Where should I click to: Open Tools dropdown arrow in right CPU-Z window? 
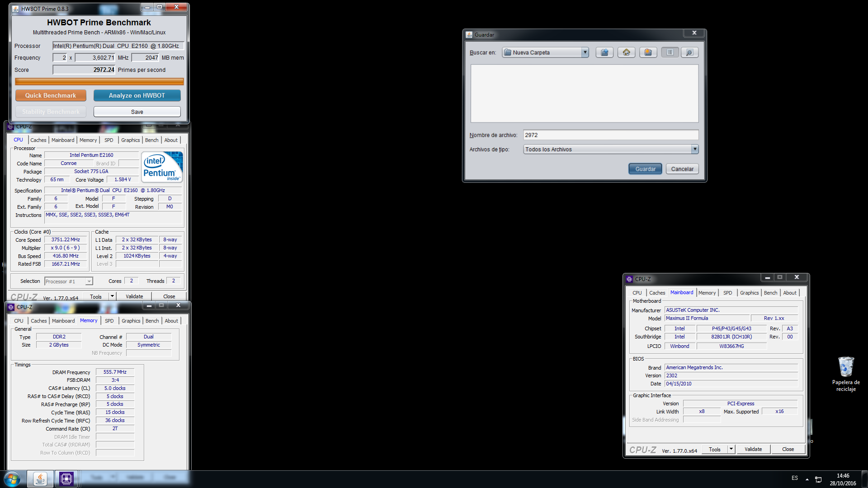tap(731, 449)
